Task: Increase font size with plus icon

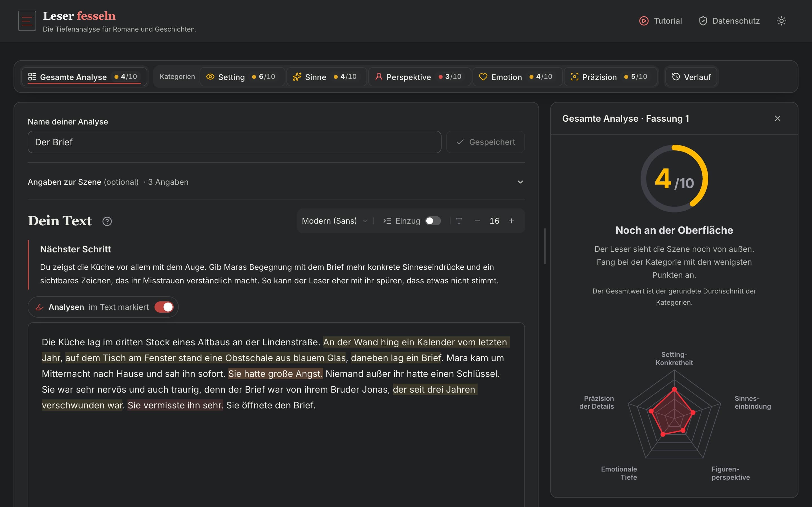Action: click(511, 221)
